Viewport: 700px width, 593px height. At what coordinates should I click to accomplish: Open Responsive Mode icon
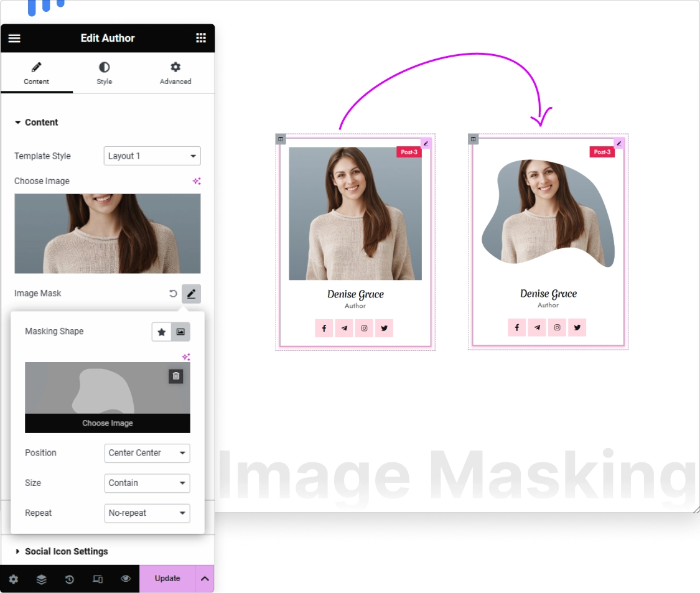[98, 579]
